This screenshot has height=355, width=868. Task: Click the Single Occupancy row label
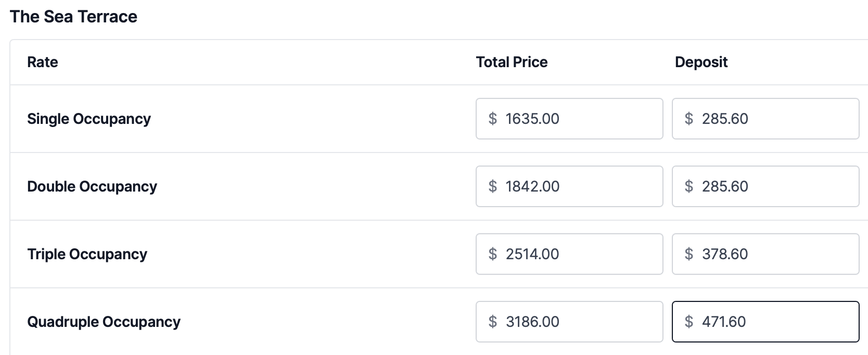pos(89,119)
